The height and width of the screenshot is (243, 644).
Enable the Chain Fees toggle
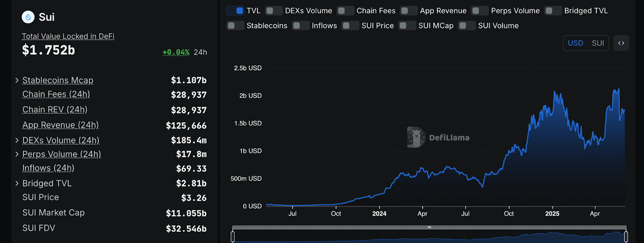point(345,10)
